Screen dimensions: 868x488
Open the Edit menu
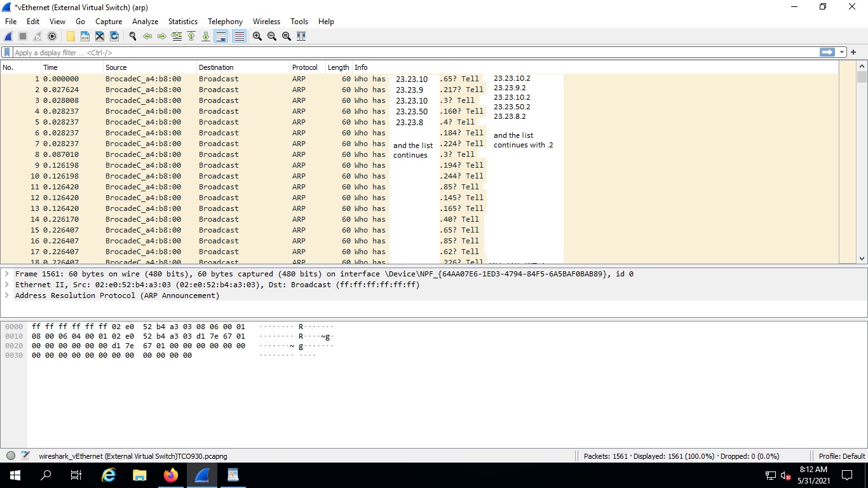33,21
